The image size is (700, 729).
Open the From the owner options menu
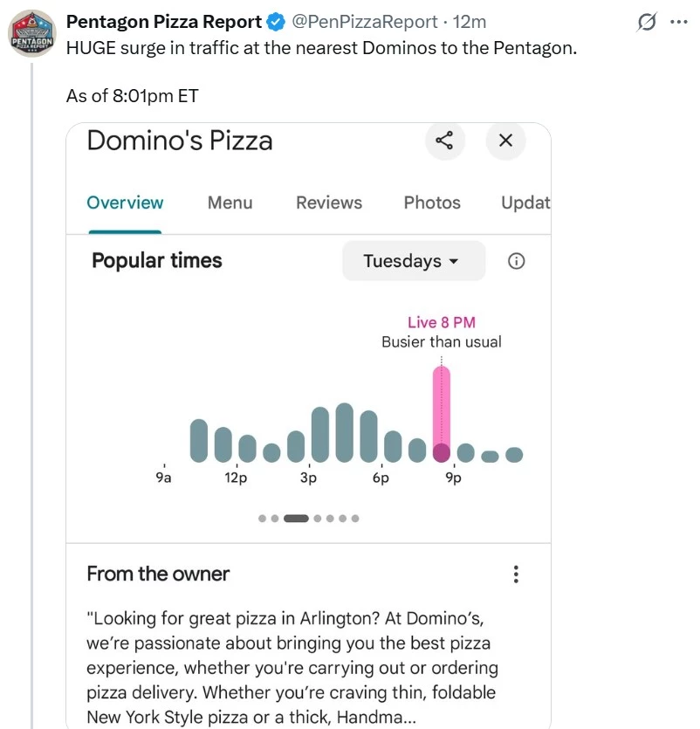tap(516, 574)
